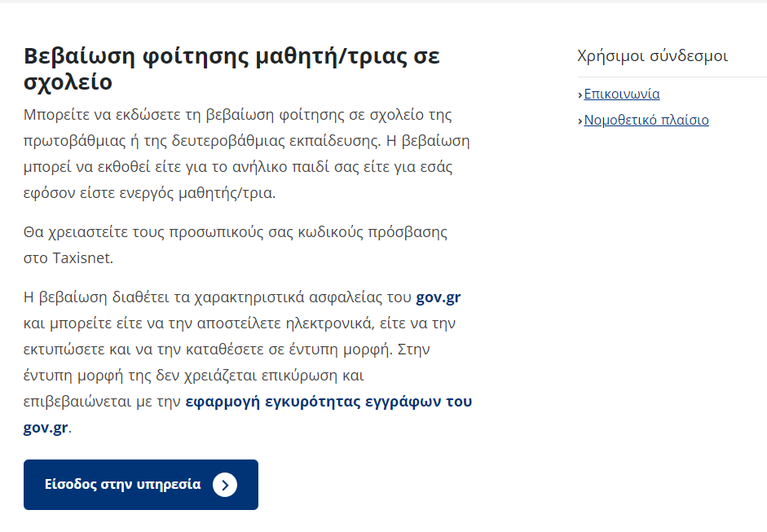Click the divider line under Χρήσιμοι σύνδεσμοι

672,77
